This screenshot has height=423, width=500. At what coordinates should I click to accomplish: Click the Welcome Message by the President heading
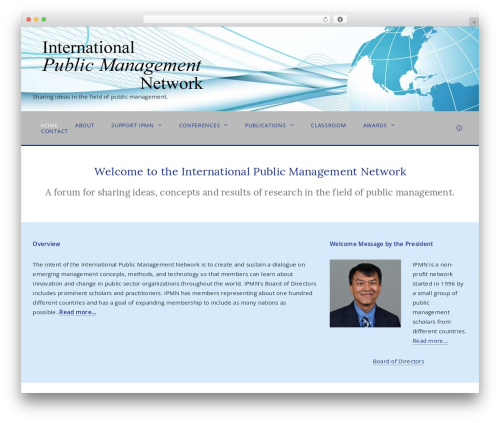pos(381,244)
